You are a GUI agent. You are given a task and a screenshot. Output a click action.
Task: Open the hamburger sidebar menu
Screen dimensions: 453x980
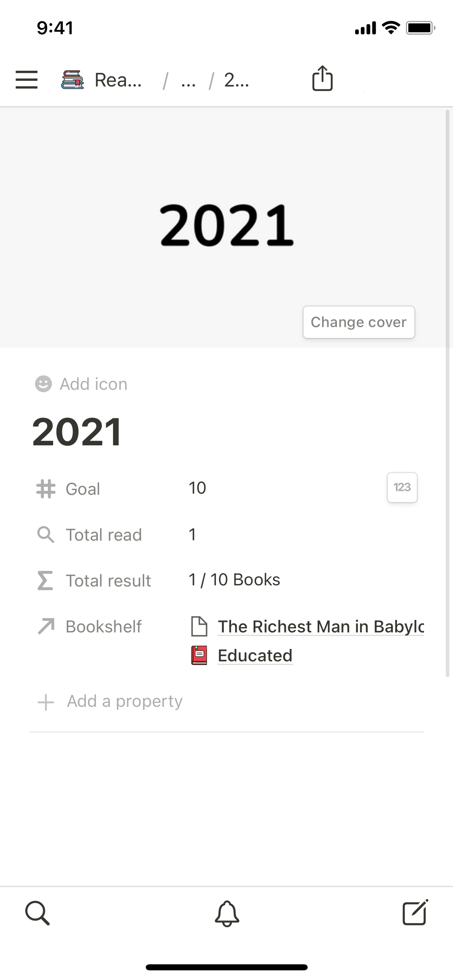tap(27, 79)
